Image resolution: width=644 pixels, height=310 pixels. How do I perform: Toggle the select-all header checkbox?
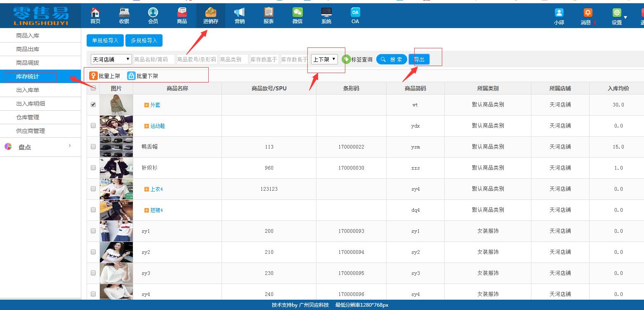click(x=93, y=88)
